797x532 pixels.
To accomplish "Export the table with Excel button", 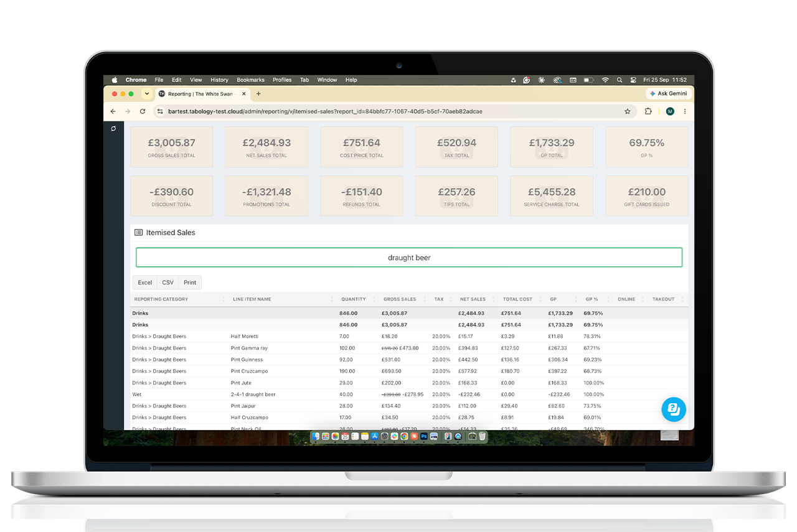I will 145,282.
